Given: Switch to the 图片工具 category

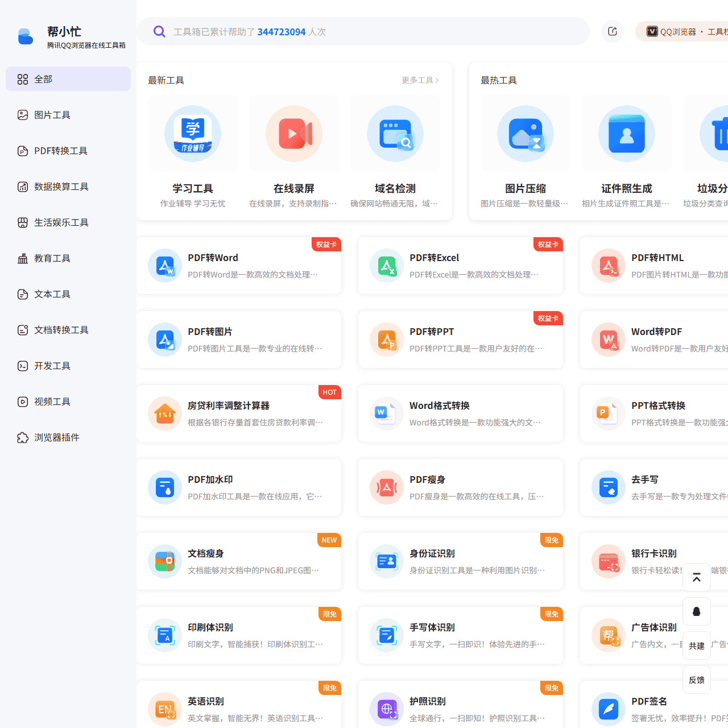Looking at the screenshot, I should coord(52,115).
